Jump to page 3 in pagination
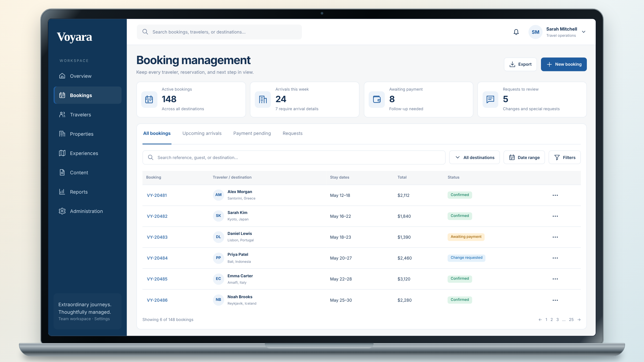Screen dimensions: 644x362 pyautogui.click(x=558, y=320)
